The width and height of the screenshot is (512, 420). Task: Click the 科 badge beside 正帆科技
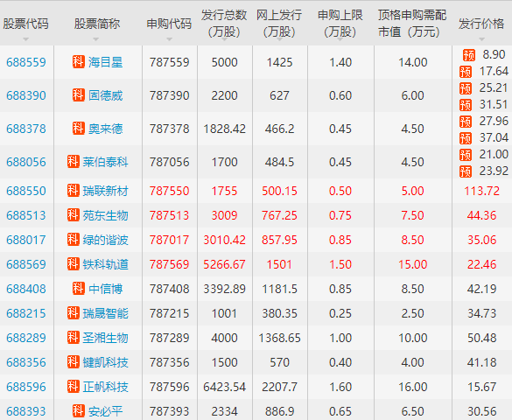tap(74, 386)
